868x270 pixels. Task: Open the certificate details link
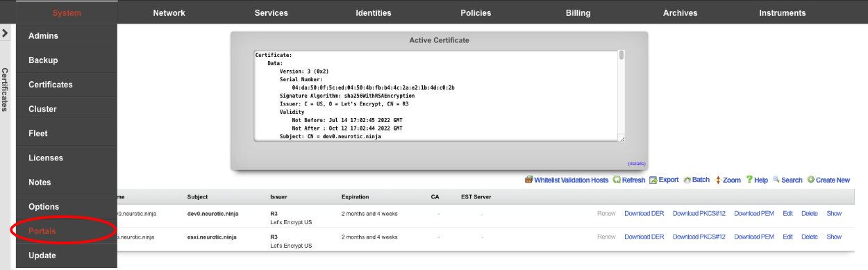coord(636,164)
